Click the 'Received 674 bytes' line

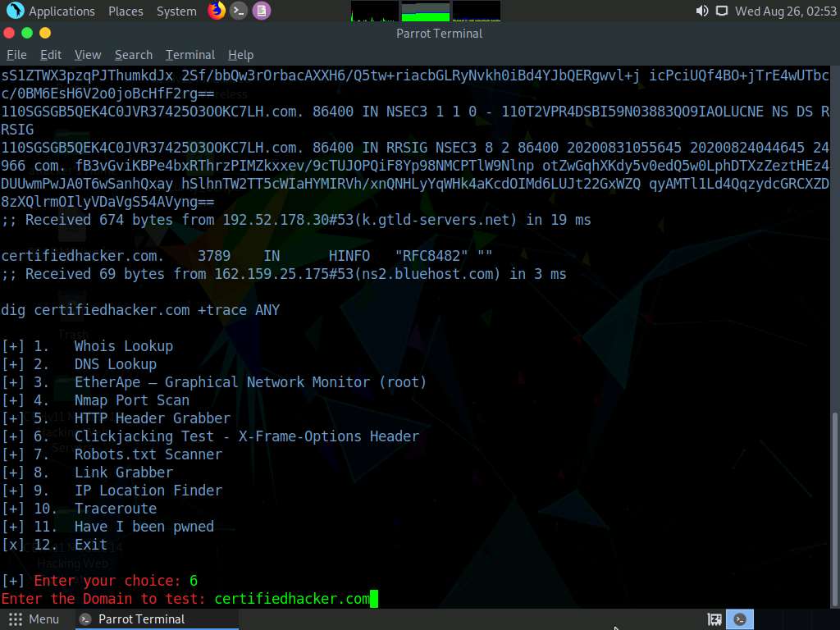pyautogui.click(x=296, y=220)
